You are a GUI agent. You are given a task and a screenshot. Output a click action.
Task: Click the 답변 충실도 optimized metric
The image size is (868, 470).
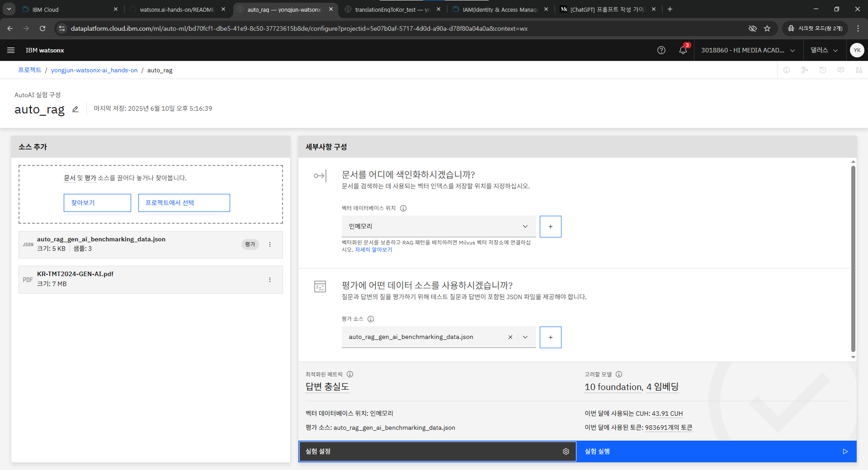pos(327,387)
